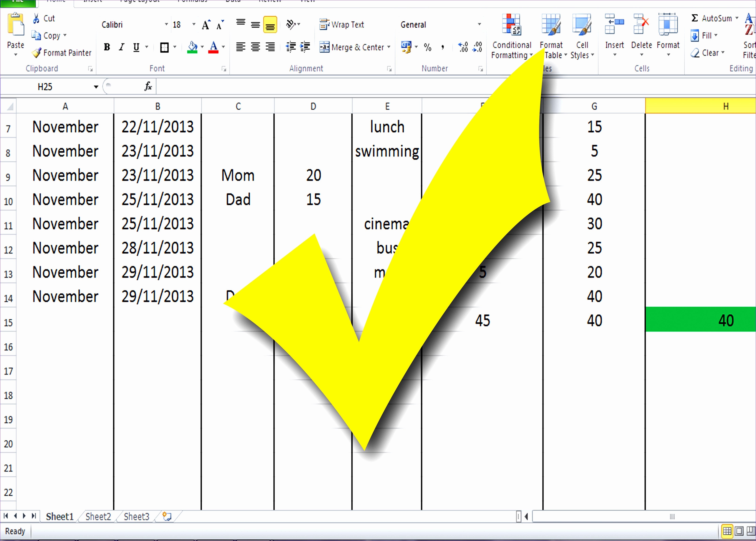The height and width of the screenshot is (541, 756).
Task: Open the Borders tool icon
Action: pyautogui.click(x=164, y=47)
